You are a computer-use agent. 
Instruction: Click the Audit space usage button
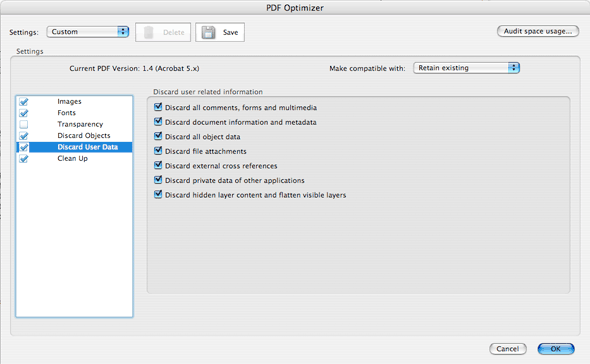538,31
